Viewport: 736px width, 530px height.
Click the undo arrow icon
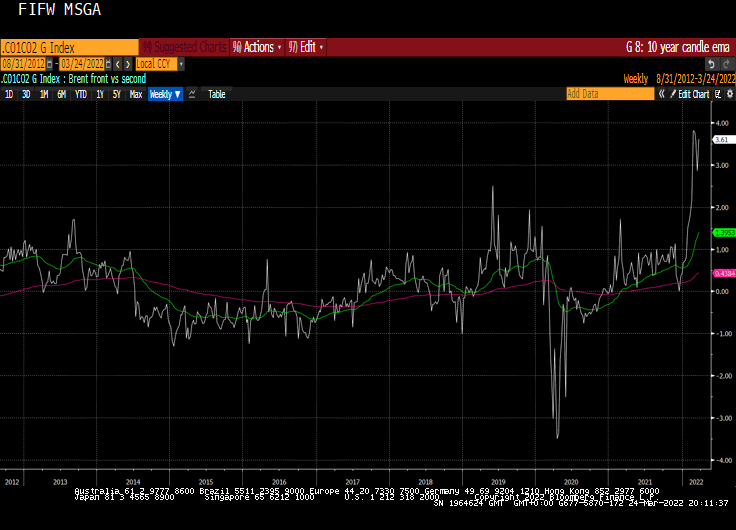pyautogui.click(x=711, y=64)
